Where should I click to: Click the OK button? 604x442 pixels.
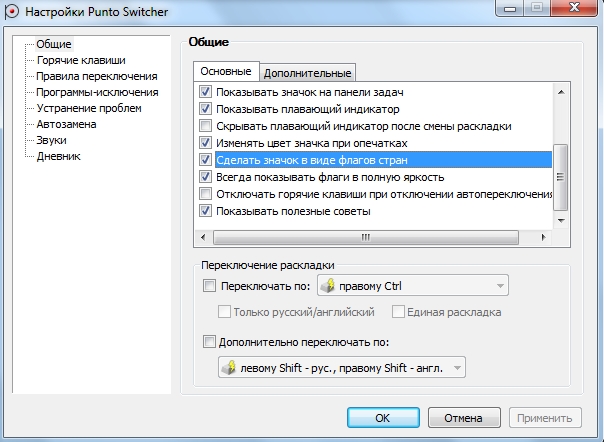click(383, 418)
